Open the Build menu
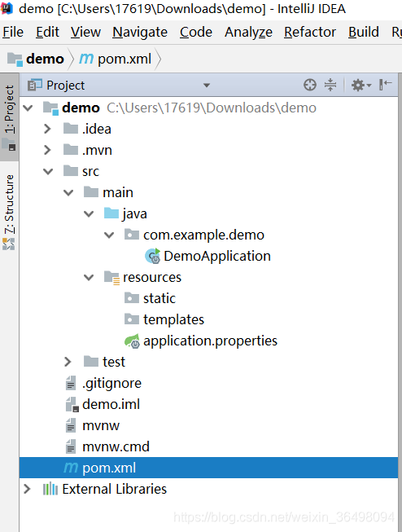This screenshot has width=402, height=532. [364, 33]
